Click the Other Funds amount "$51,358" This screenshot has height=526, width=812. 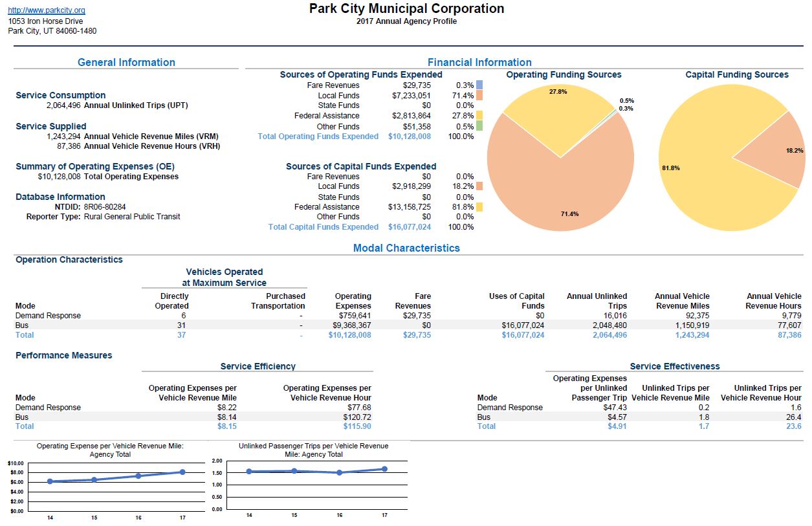pos(417,126)
